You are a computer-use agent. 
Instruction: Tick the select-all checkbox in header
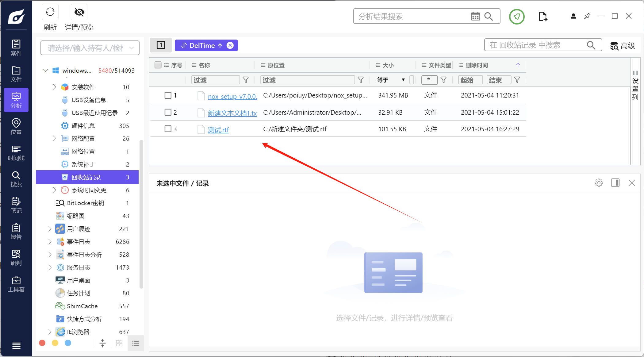click(x=158, y=65)
